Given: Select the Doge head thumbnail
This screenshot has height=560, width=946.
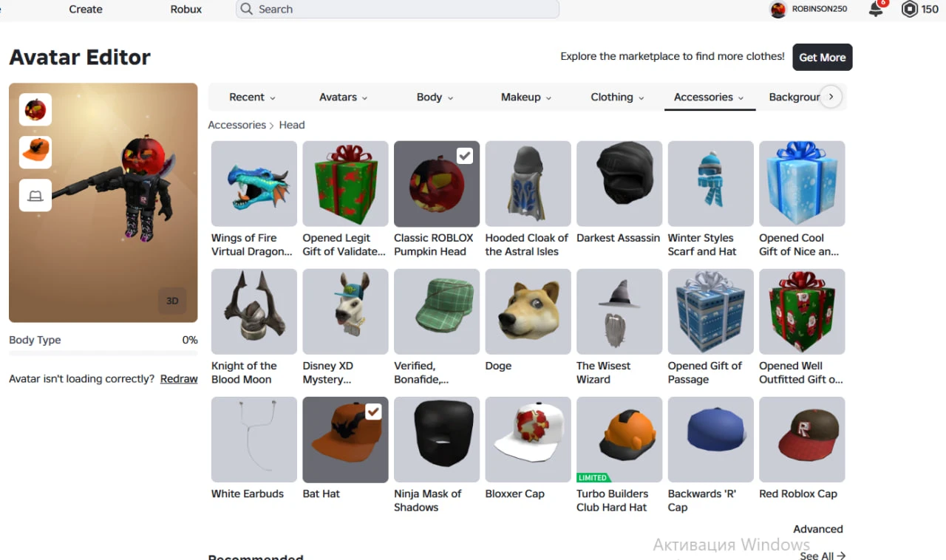Looking at the screenshot, I should [x=528, y=312].
